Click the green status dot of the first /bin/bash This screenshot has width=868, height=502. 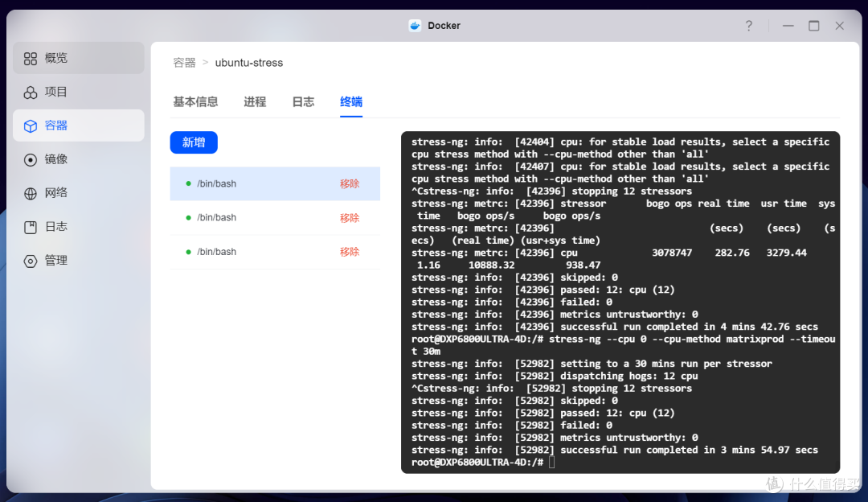(188, 184)
